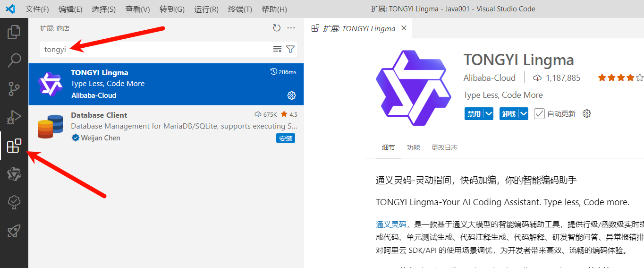Image resolution: width=644 pixels, height=268 pixels.
Task: Open the Edit menu
Action: [70, 9]
